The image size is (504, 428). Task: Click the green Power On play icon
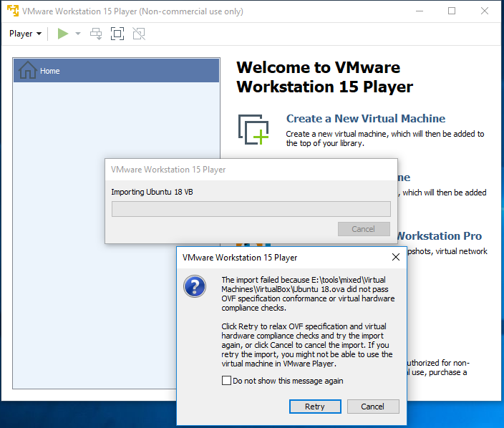click(x=63, y=34)
